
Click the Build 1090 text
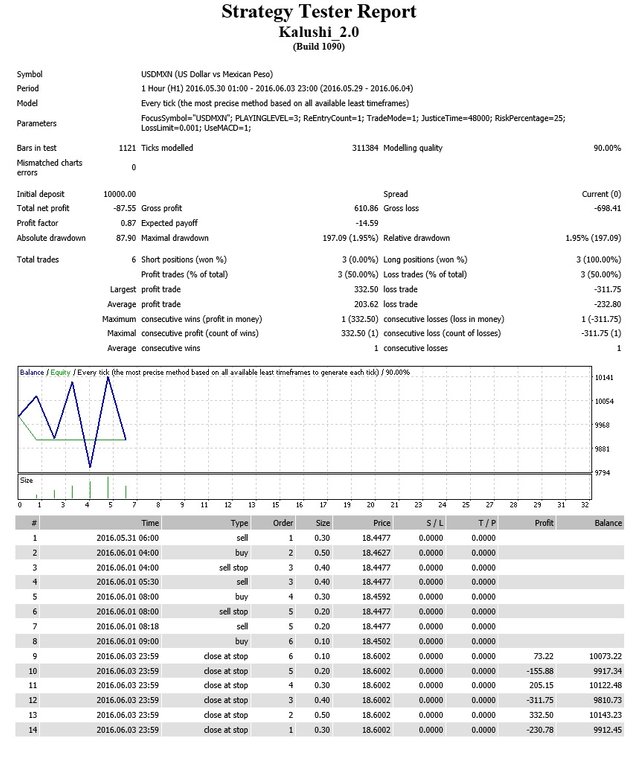pos(319,46)
